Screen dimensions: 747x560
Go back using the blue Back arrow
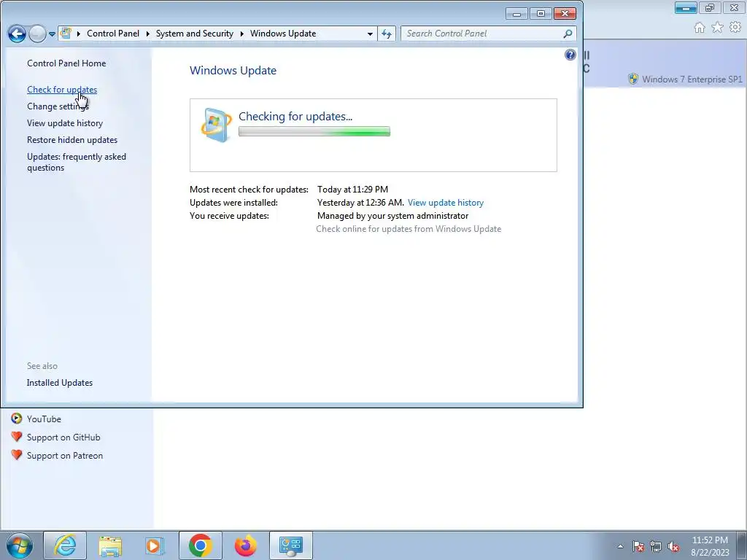[18, 34]
